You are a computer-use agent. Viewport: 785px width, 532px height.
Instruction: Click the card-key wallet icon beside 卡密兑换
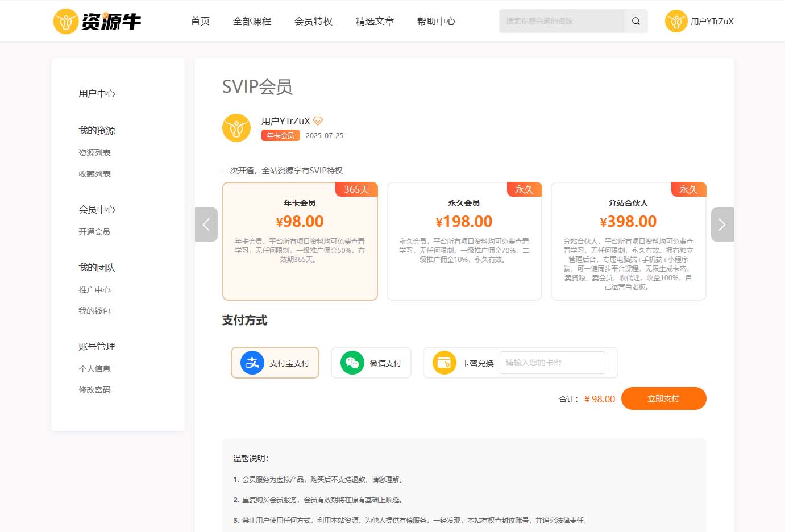pos(443,362)
